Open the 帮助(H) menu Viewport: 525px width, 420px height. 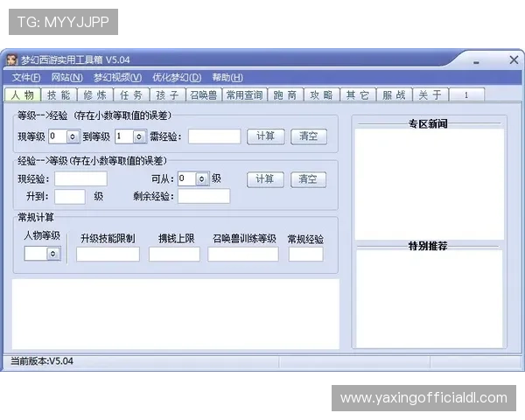(x=227, y=78)
